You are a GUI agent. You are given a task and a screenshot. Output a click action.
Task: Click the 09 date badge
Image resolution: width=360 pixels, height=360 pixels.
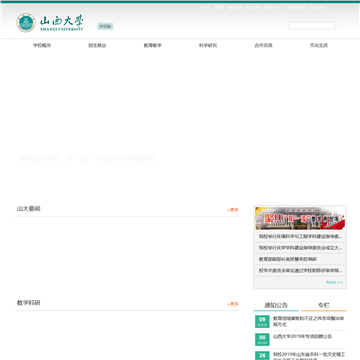(262, 321)
